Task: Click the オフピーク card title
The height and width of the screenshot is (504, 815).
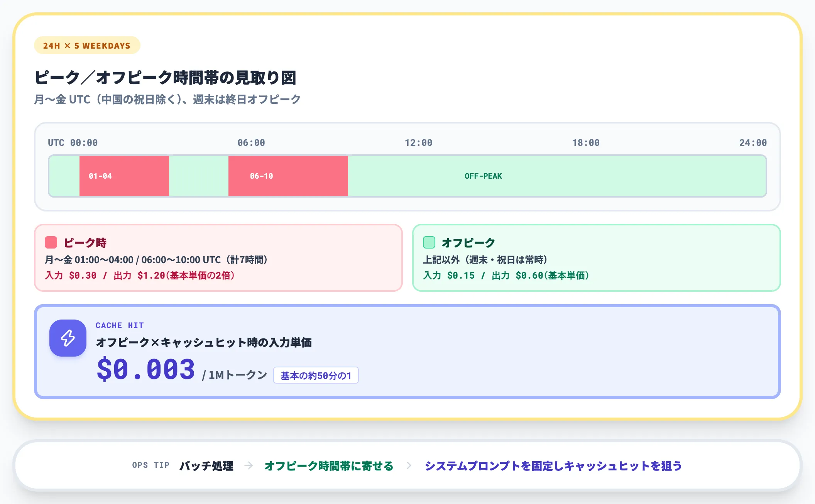Action: pyautogui.click(x=468, y=242)
